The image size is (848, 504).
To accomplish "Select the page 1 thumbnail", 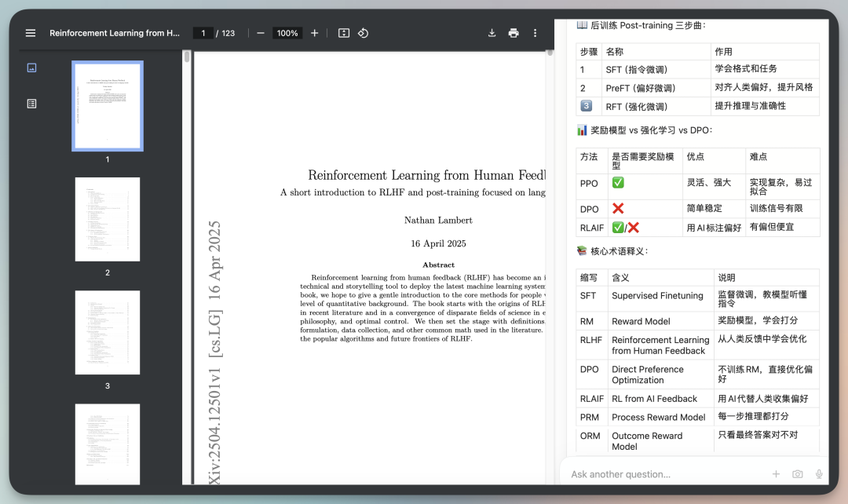I will click(108, 106).
